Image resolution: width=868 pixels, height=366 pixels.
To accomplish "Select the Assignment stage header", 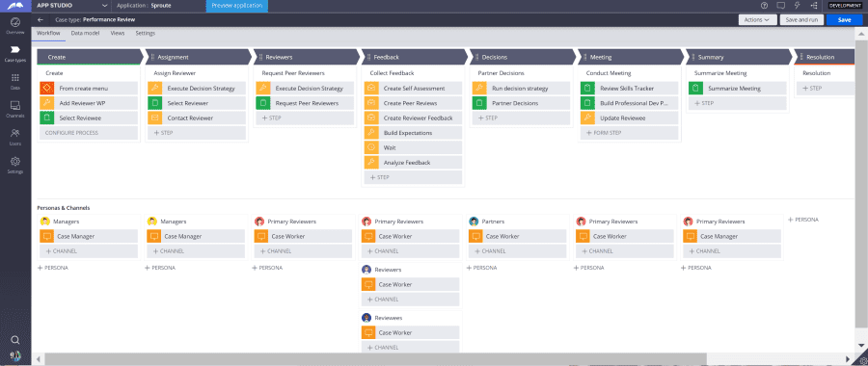I will pos(199,57).
